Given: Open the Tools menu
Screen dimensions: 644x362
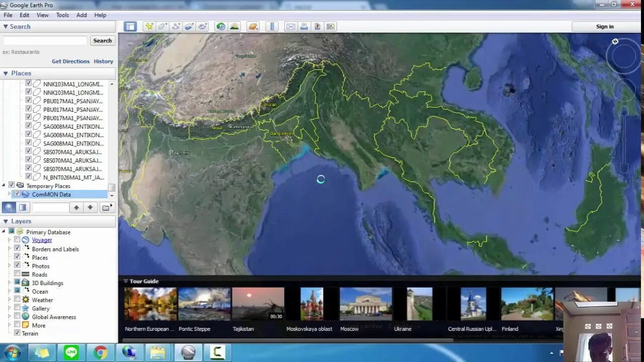Looking at the screenshot, I should click(x=62, y=15).
